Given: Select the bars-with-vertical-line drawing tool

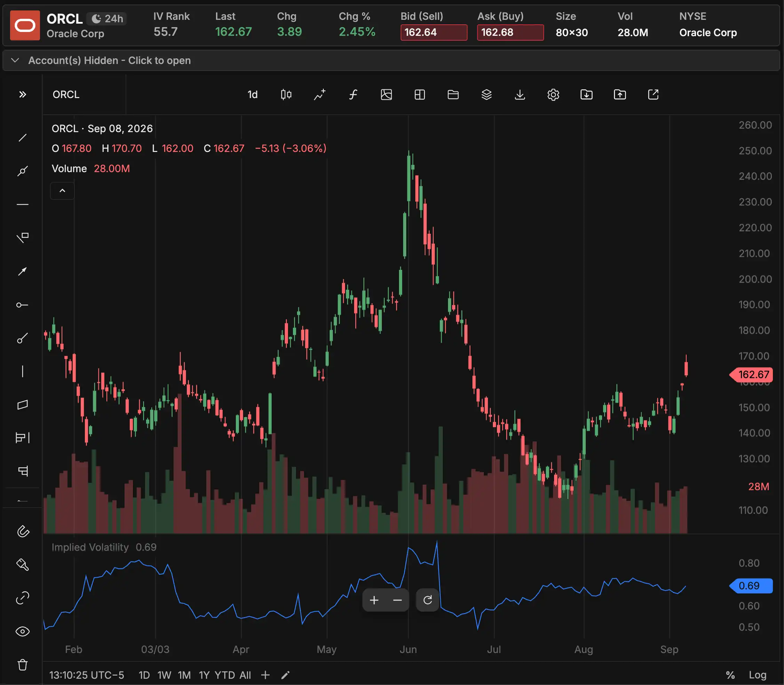Looking at the screenshot, I should tap(23, 438).
